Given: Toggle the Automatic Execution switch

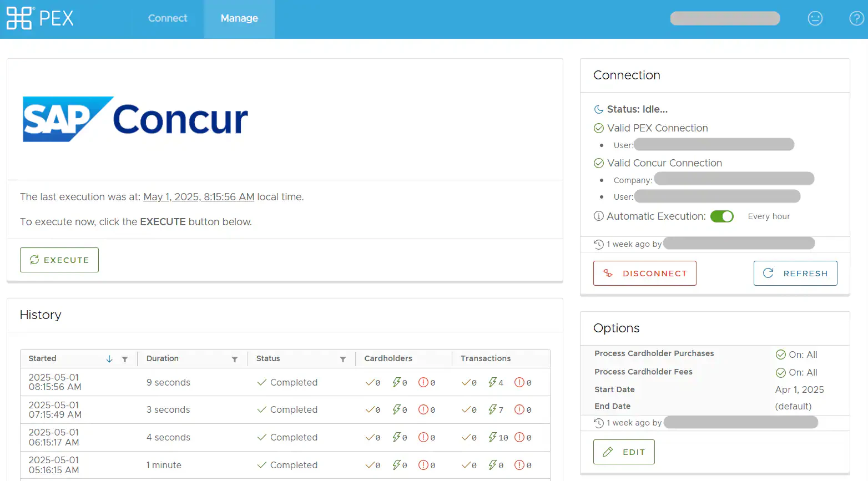Looking at the screenshot, I should [x=722, y=216].
